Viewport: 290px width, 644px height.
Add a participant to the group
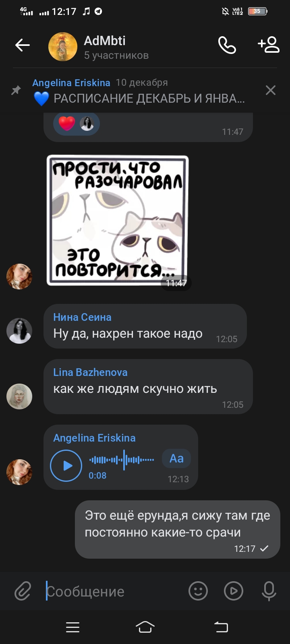(269, 45)
